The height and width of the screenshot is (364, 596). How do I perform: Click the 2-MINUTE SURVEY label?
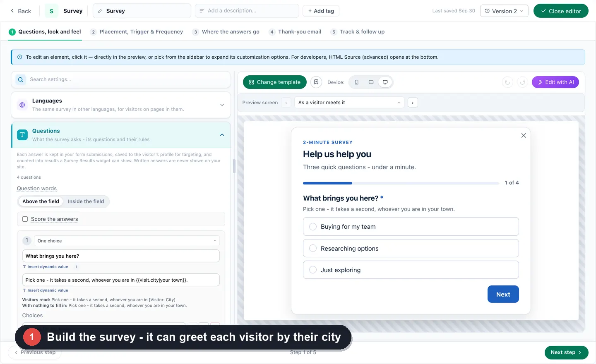[328, 142]
